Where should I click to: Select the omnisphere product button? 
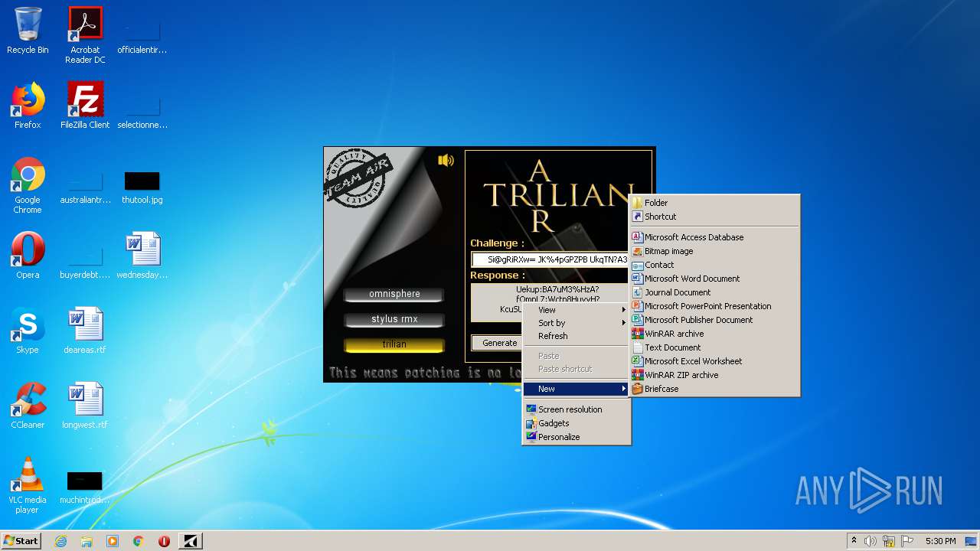[394, 294]
